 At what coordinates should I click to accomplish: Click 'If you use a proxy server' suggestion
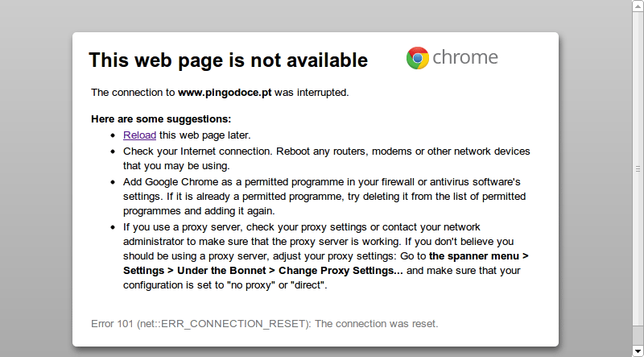click(x=184, y=227)
